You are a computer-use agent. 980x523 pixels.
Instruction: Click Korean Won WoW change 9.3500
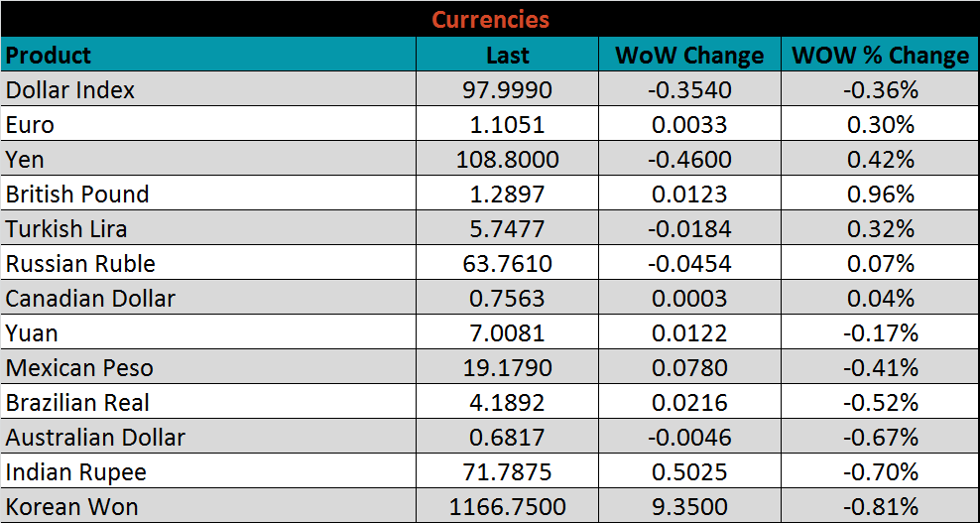[x=689, y=507]
